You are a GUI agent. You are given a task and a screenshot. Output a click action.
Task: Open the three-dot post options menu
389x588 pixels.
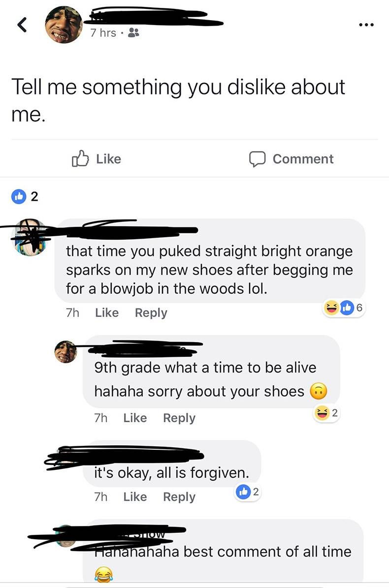(366, 25)
